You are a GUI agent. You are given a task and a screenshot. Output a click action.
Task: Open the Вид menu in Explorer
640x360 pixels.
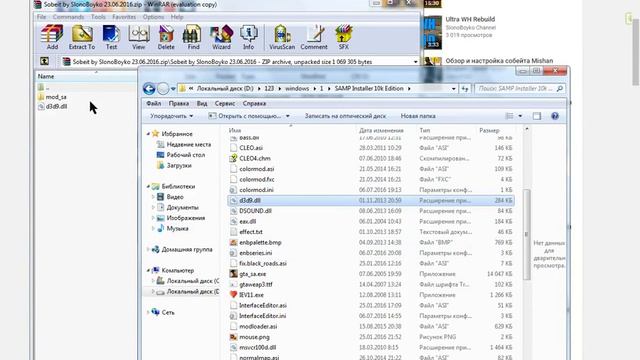pyautogui.click(x=202, y=104)
